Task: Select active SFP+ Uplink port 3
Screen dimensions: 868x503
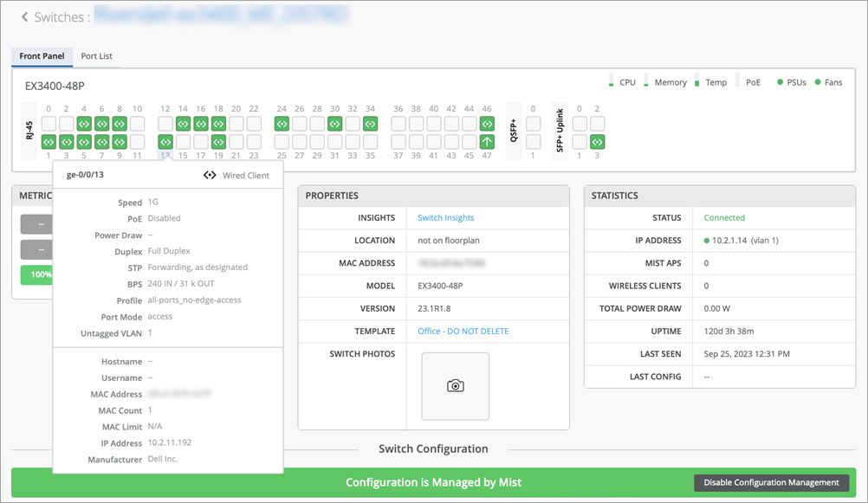Action: pos(597,142)
